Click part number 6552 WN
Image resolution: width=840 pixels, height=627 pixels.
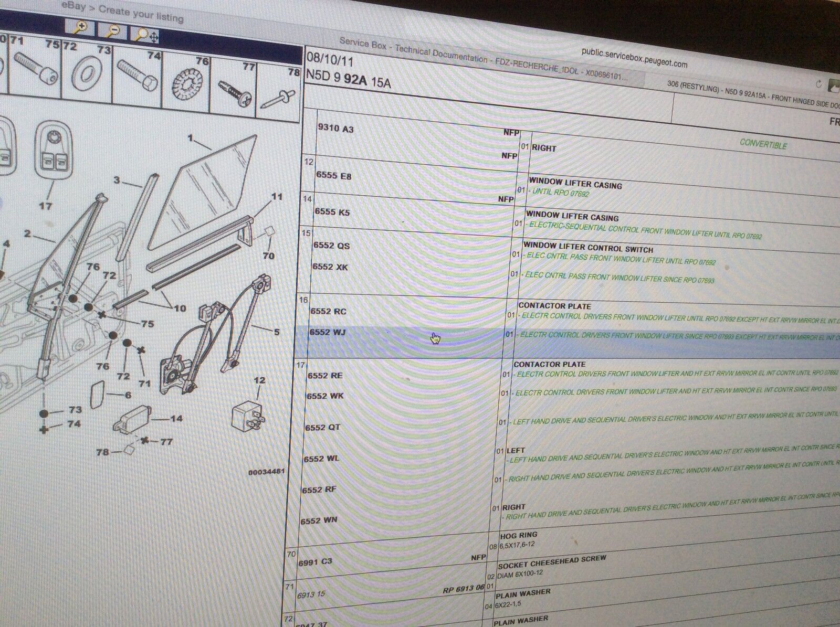click(318, 520)
